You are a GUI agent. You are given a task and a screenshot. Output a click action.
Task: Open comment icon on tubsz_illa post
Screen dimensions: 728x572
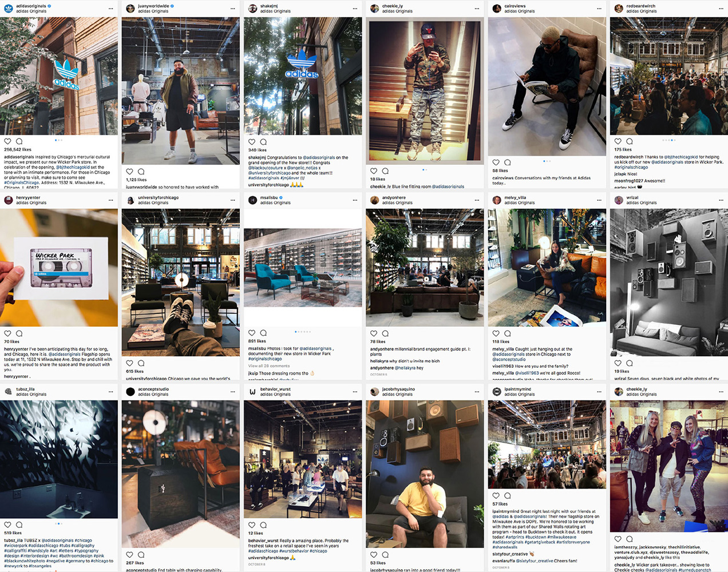pos(19,525)
